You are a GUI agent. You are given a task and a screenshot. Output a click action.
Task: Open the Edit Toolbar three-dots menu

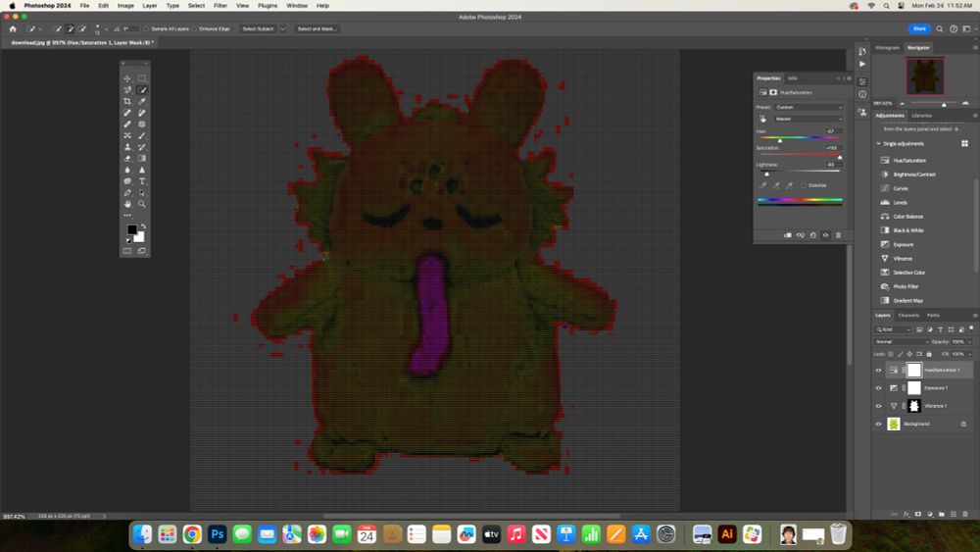(x=127, y=215)
